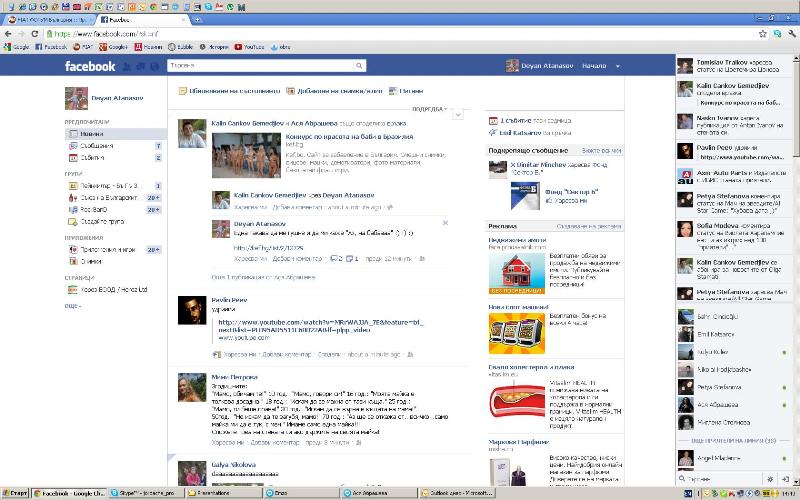
Task: Expand more friends online section
Action: tap(734, 440)
